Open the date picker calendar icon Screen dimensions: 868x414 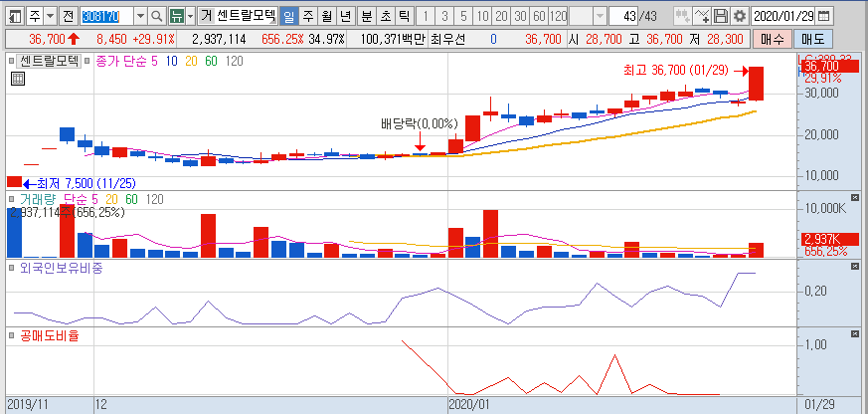click(x=824, y=16)
